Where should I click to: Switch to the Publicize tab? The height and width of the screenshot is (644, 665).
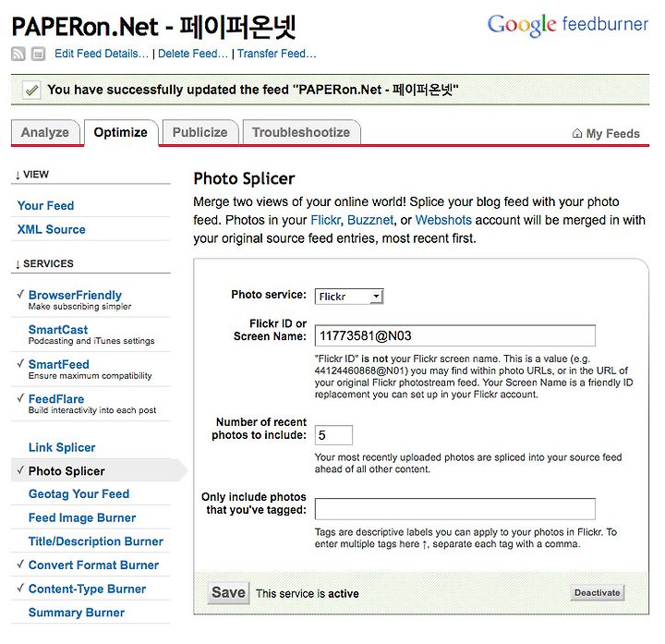pos(199,132)
